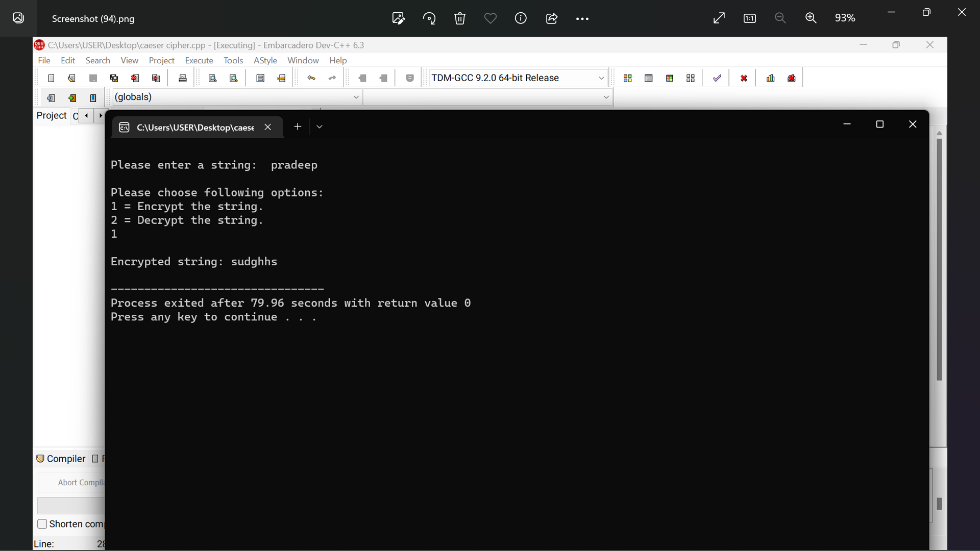This screenshot has height=551, width=980.
Task: Adjust the 93% zoom level control
Action: [x=845, y=18]
